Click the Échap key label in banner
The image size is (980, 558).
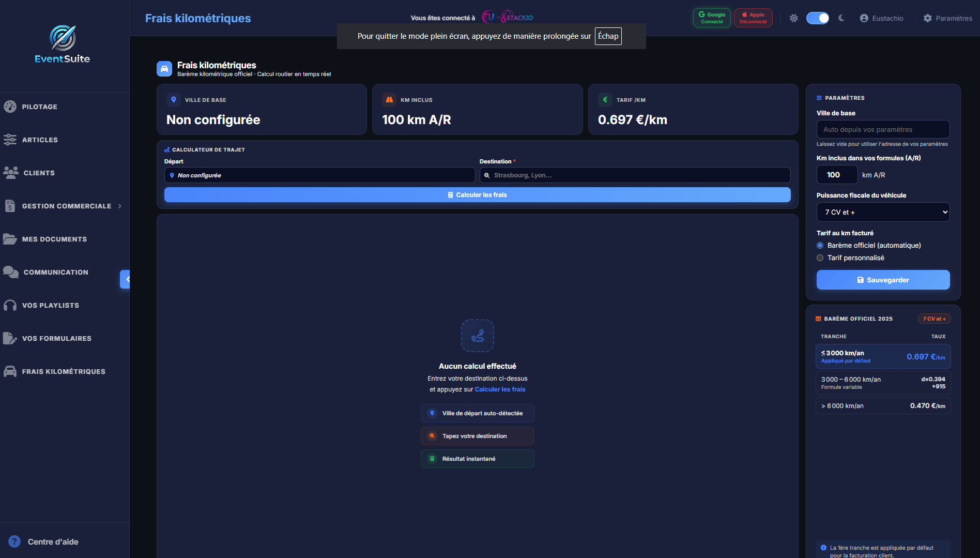[x=608, y=36]
